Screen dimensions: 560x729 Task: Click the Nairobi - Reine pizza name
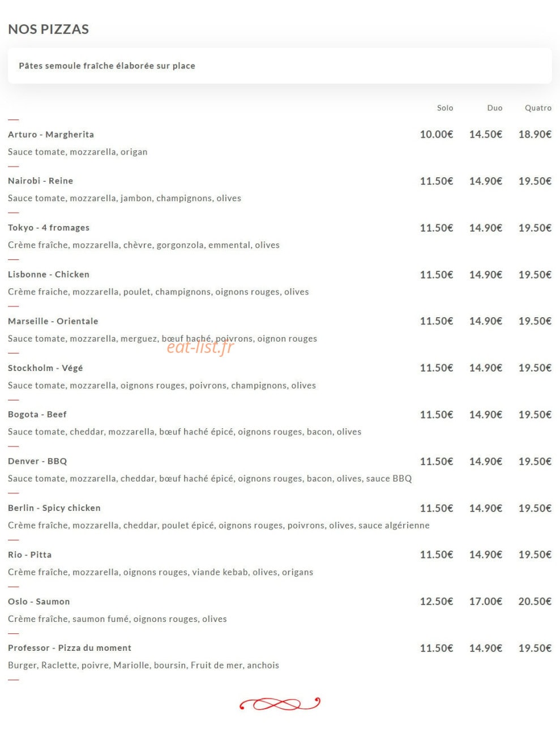coord(41,181)
